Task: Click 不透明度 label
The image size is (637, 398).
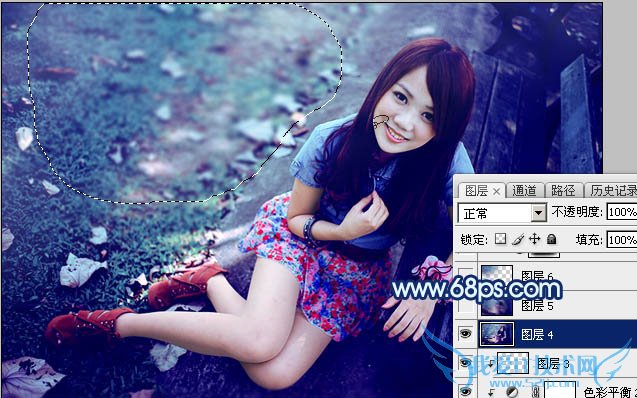Action: (x=577, y=212)
